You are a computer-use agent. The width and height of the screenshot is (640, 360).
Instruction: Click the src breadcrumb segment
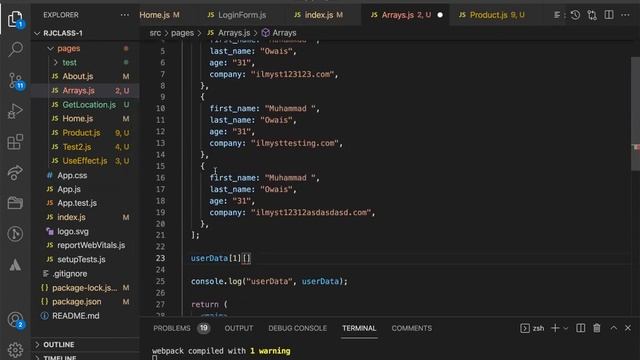(x=155, y=33)
